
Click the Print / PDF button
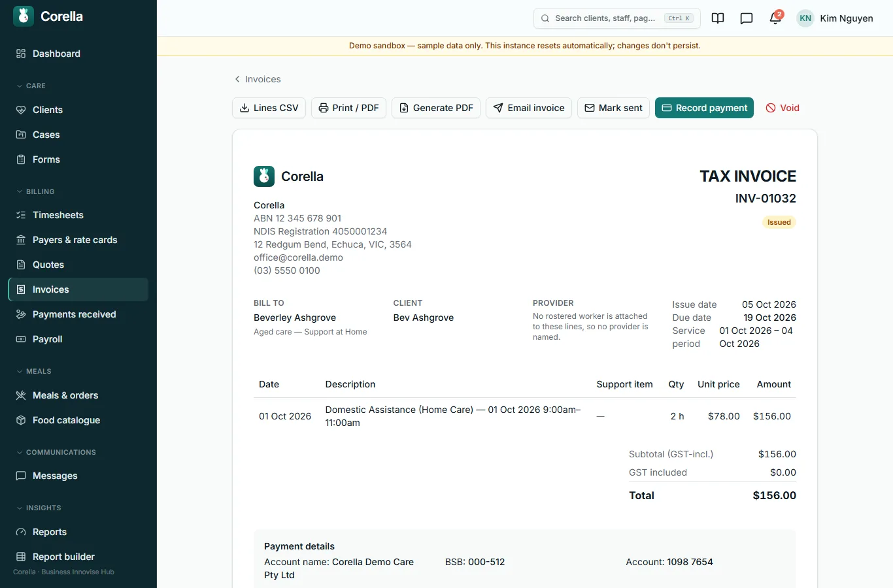coord(348,108)
